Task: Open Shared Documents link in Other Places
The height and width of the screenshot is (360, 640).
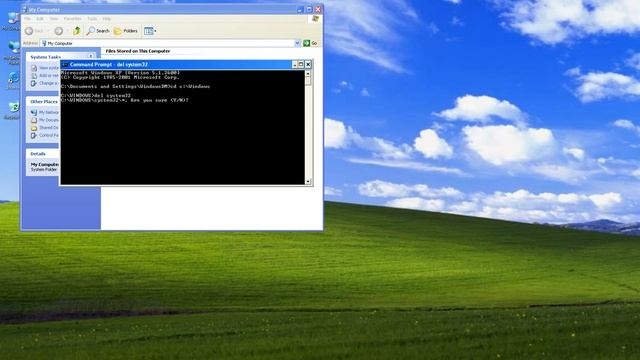Action: 45,128
